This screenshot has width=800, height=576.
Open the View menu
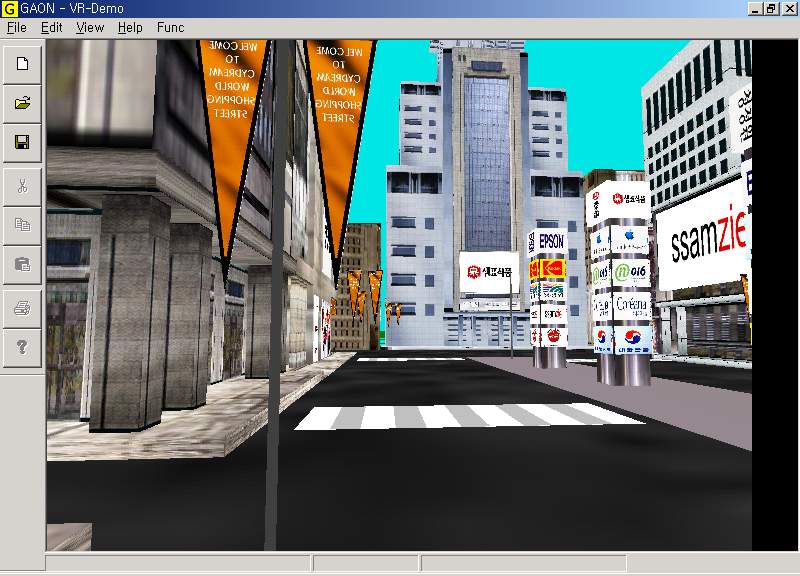click(x=90, y=28)
